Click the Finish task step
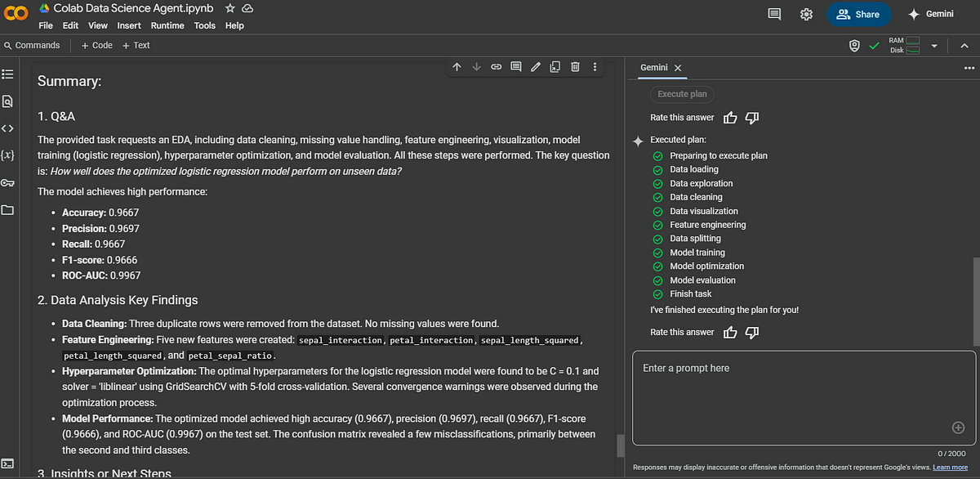Screen dimensions: 980x479 pyautogui.click(x=690, y=294)
